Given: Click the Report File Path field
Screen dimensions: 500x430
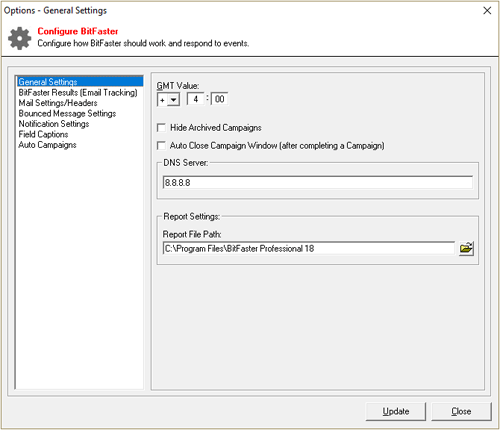Looking at the screenshot, I should click(x=309, y=248).
